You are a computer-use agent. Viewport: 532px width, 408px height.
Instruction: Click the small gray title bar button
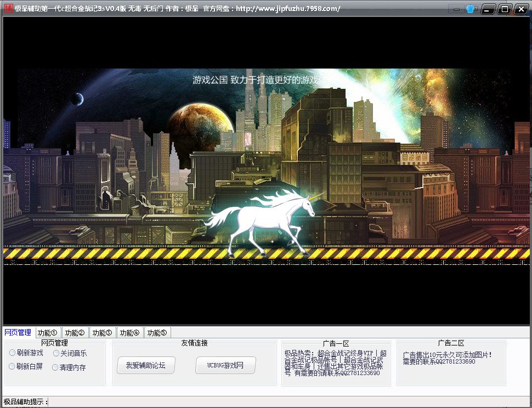456,9
